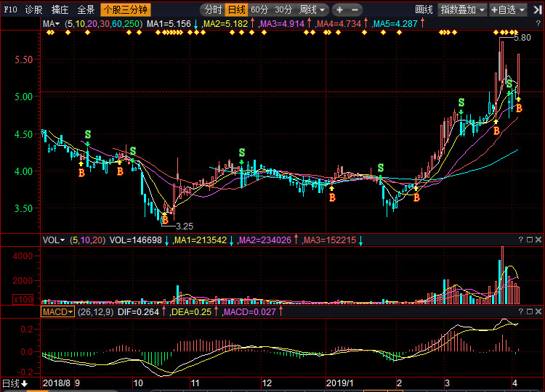Click the 4000 volume axis label
This screenshot has width=545, height=392.
point(23,256)
